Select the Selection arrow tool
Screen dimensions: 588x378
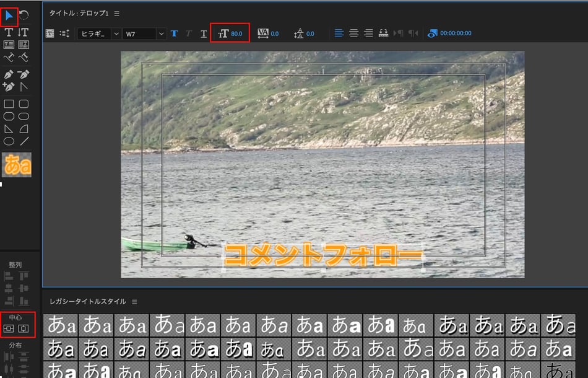[9, 14]
